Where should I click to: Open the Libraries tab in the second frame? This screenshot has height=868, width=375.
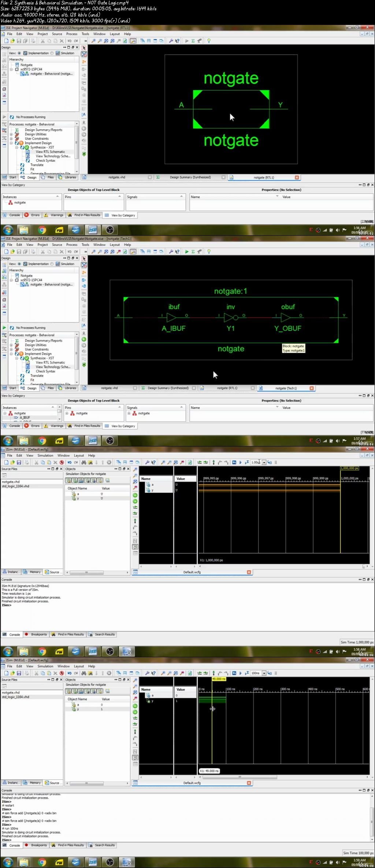(x=67, y=388)
